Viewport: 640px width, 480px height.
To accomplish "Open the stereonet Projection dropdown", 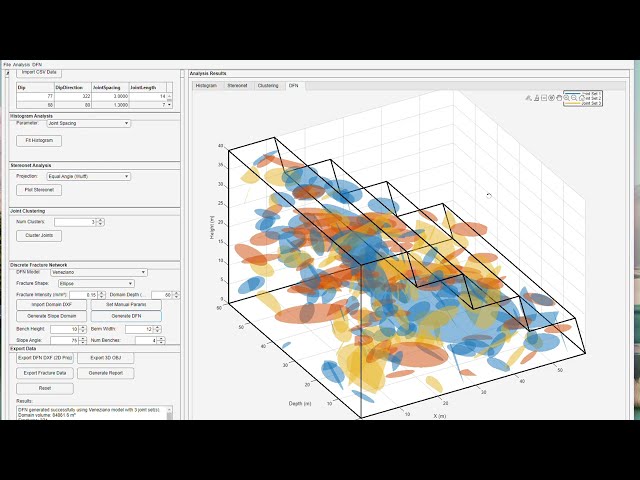I will pyautogui.click(x=89, y=176).
